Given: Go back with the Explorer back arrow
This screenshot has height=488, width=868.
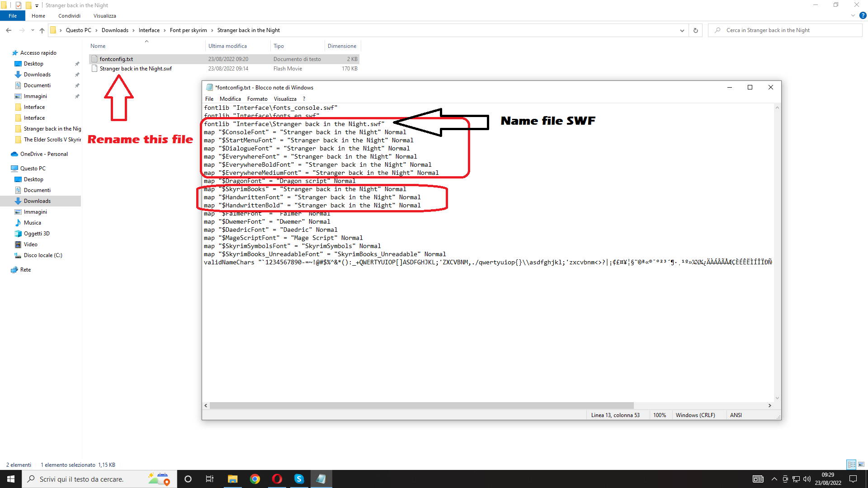Looking at the screenshot, I should pyautogui.click(x=9, y=30).
